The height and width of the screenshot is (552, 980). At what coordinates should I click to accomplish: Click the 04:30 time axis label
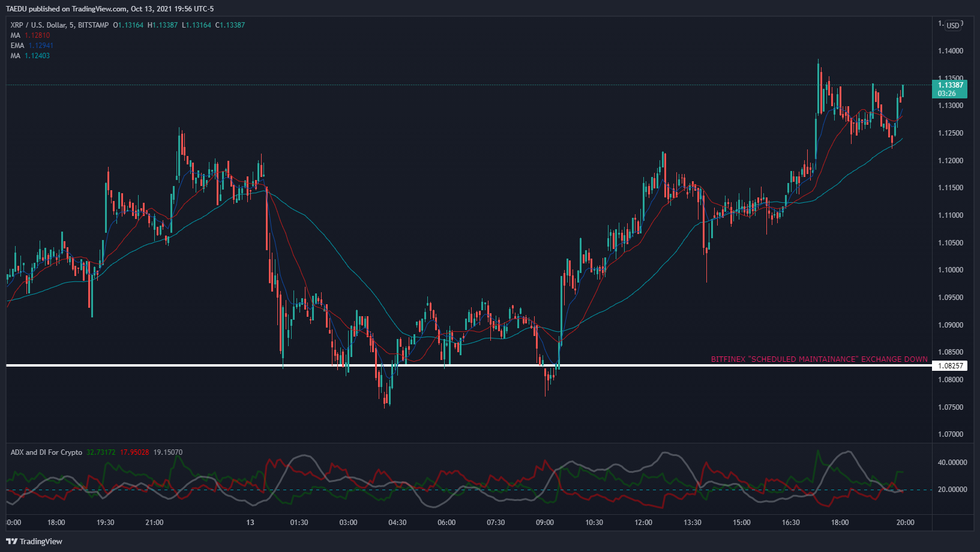397,523
